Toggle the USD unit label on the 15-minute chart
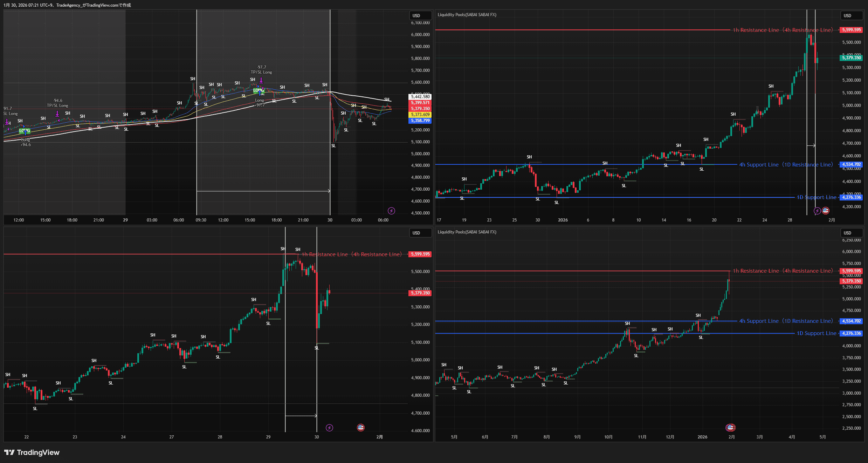Screen dimensions: 868x463 [420, 15]
